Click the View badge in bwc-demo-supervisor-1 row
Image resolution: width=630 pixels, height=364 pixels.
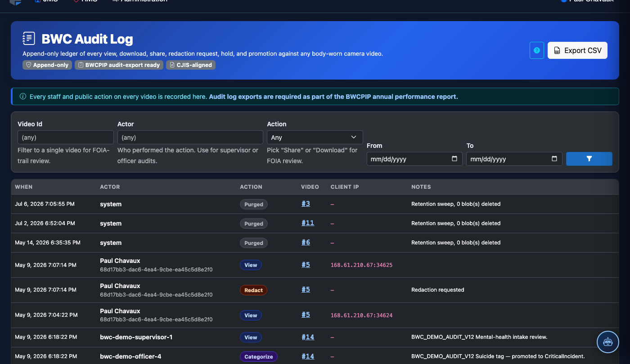(251, 337)
